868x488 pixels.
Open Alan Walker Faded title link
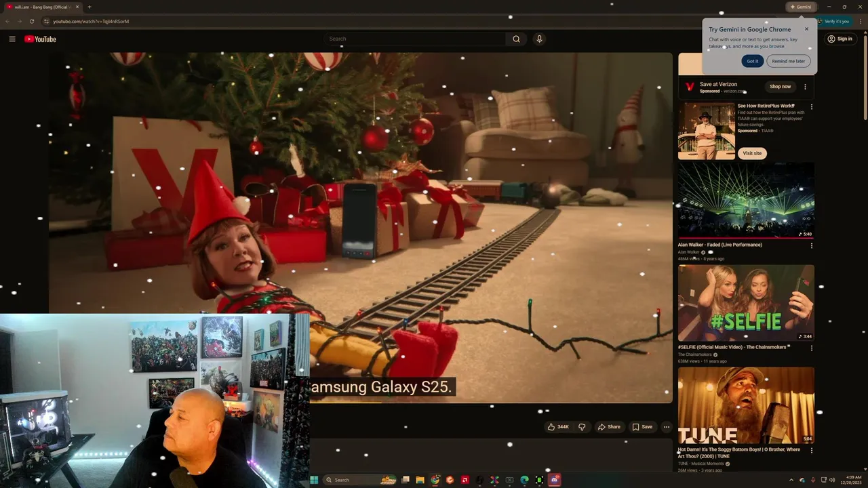coord(720,245)
